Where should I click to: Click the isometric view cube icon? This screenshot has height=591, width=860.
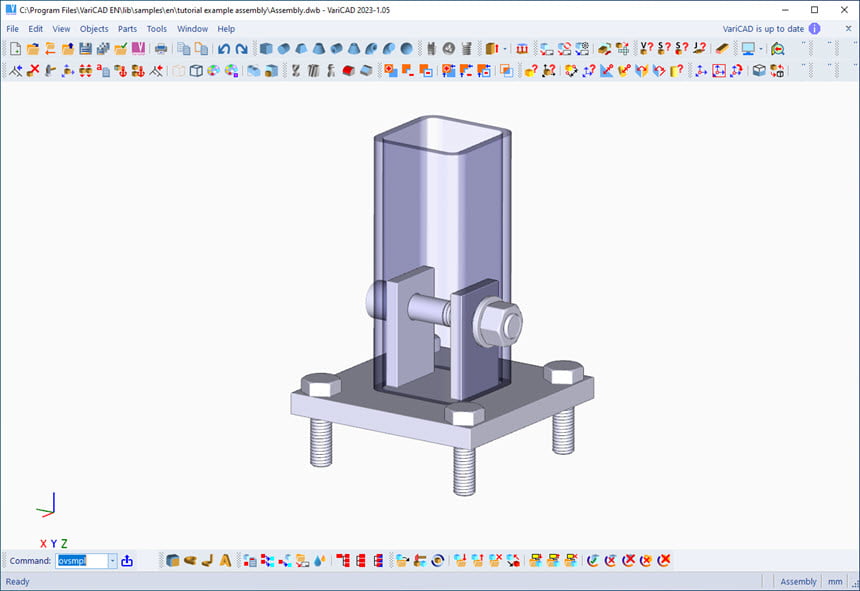tap(759, 70)
